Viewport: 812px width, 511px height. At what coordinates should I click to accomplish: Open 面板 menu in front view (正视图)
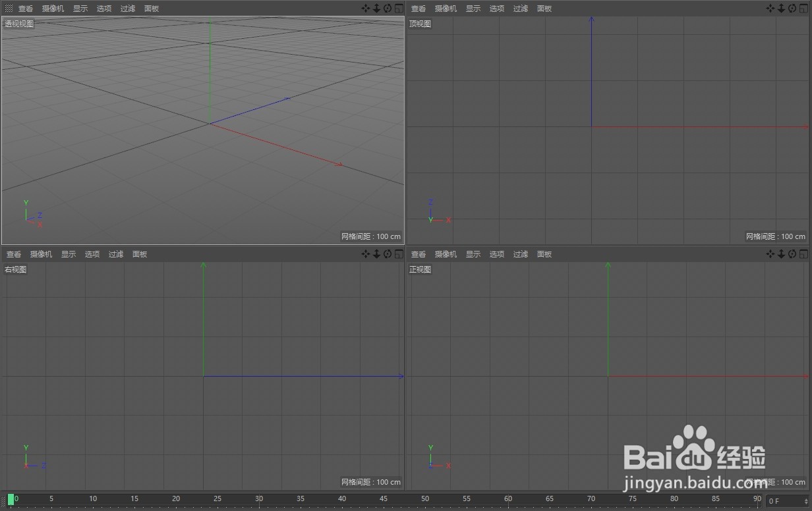tap(544, 254)
